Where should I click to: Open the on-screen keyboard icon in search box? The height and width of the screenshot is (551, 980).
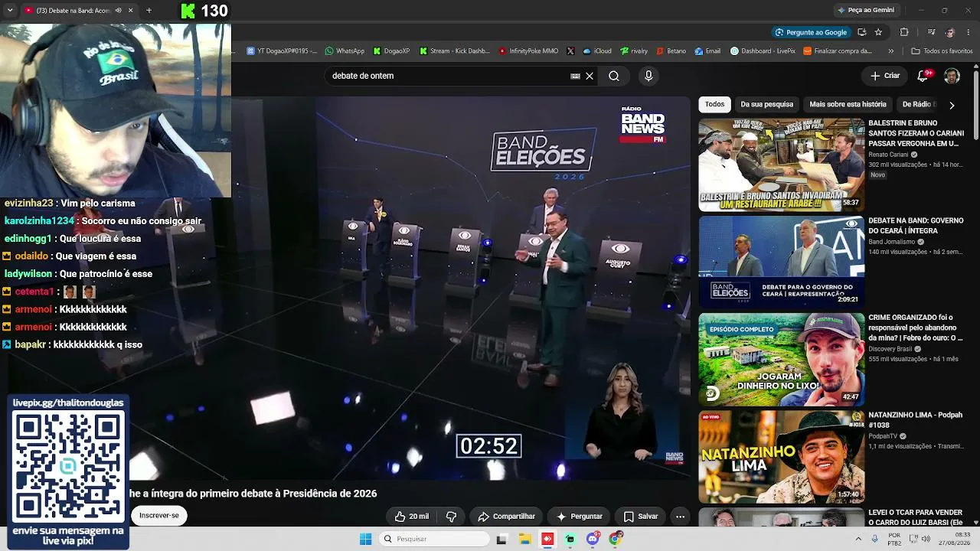point(575,77)
